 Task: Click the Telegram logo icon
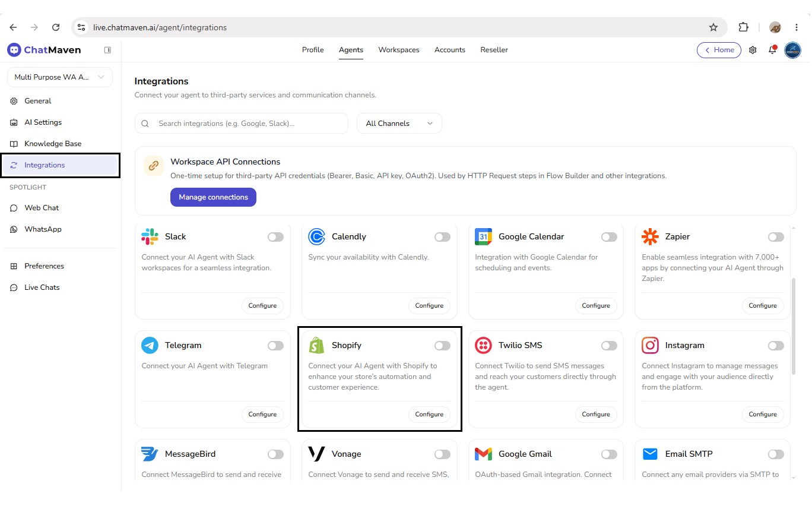pos(150,345)
